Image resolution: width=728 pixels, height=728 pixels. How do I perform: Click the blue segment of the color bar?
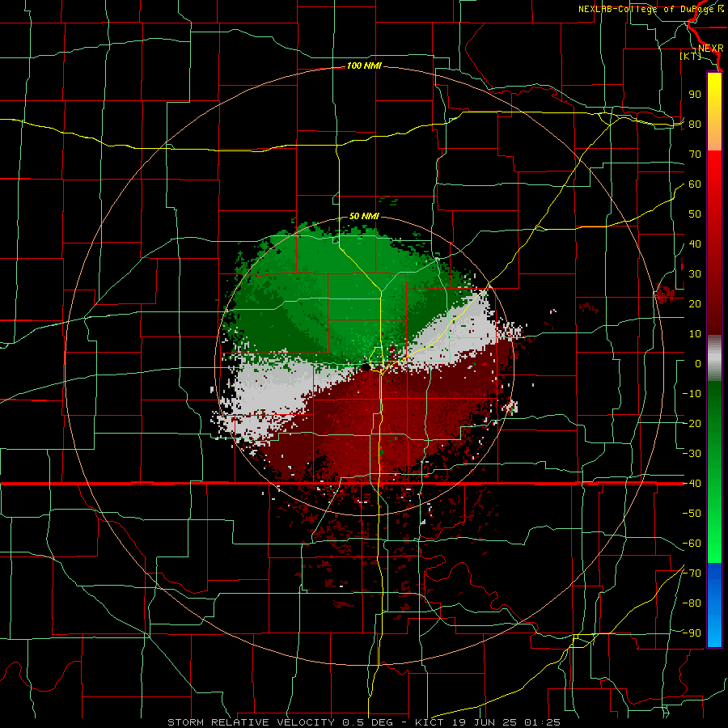714,604
